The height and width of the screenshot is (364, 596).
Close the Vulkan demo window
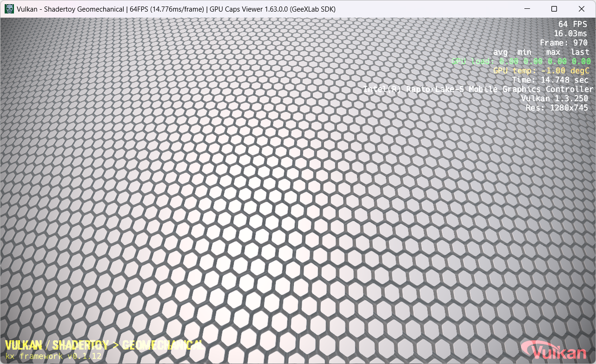click(x=582, y=9)
